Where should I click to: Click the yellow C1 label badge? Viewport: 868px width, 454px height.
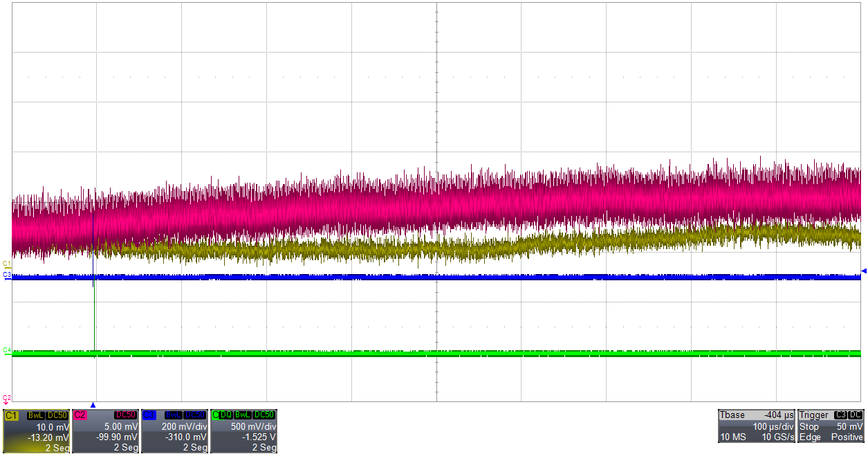[12, 415]
